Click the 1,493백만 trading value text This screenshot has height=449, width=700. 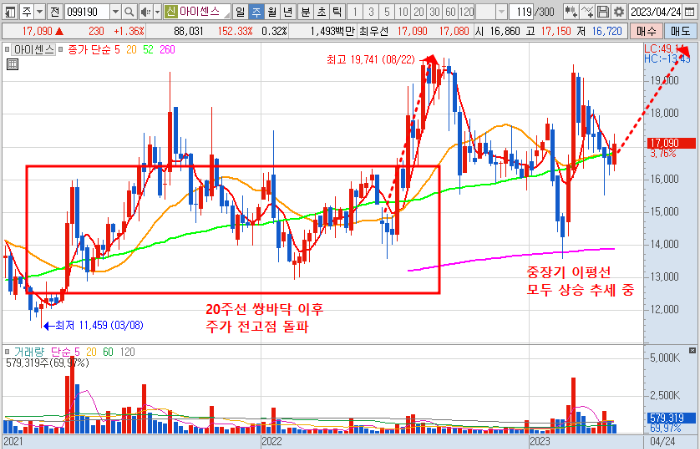[332, 31]
